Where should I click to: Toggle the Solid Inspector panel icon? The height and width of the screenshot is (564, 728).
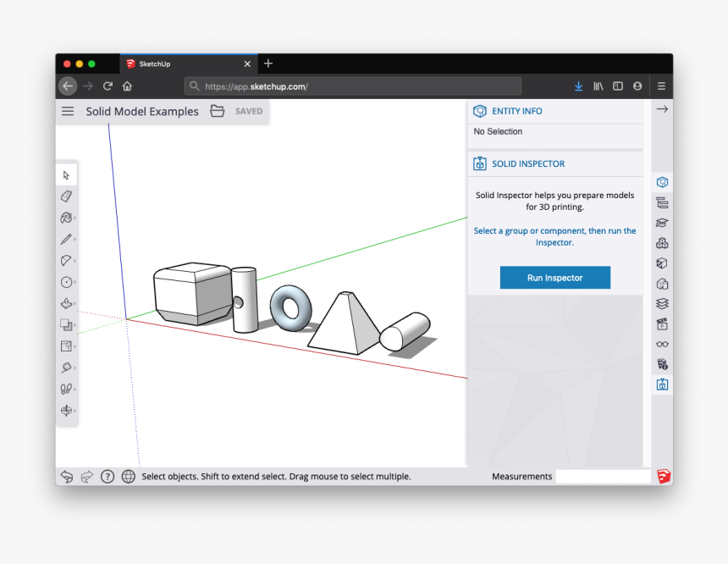(x=662, y=384)
